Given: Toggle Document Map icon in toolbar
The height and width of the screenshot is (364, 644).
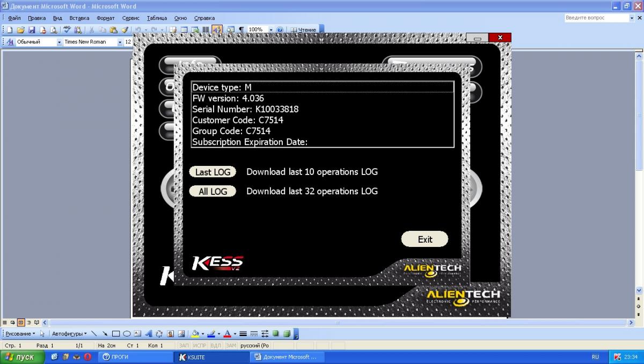Looking at the screenshot, I should point(230,30).
